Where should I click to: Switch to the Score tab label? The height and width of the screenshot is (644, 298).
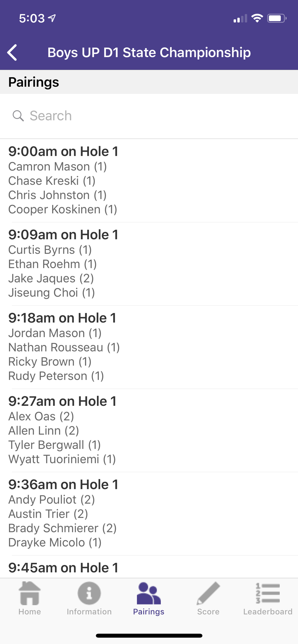(x=208, y=612)
